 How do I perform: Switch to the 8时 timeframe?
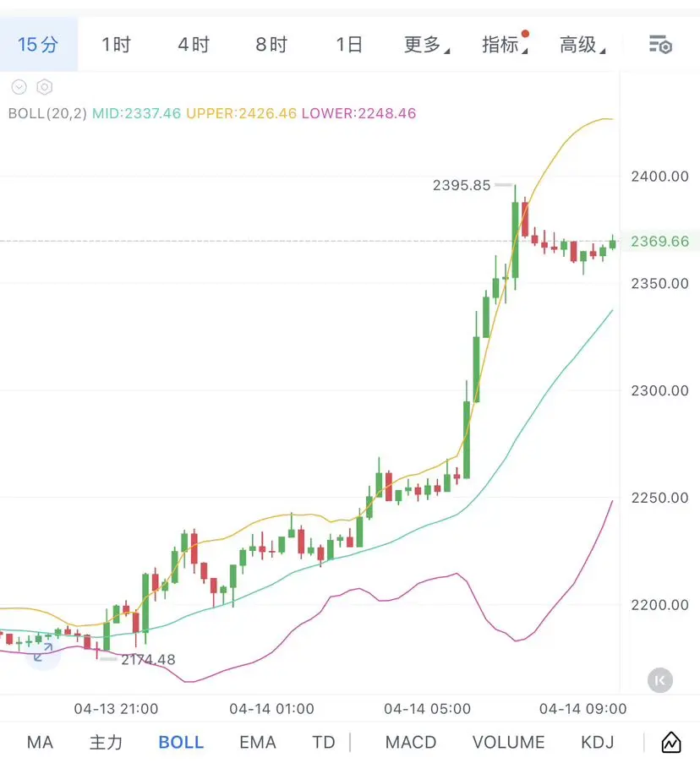click(271, 45)
